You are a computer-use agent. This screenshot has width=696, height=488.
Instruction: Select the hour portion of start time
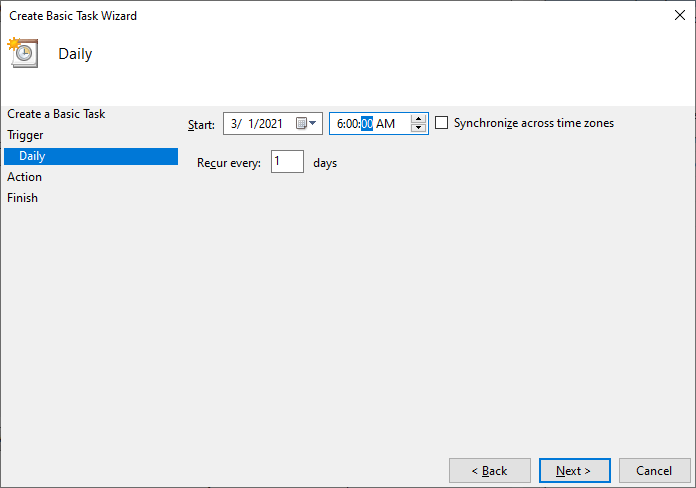tap(340, 124)
